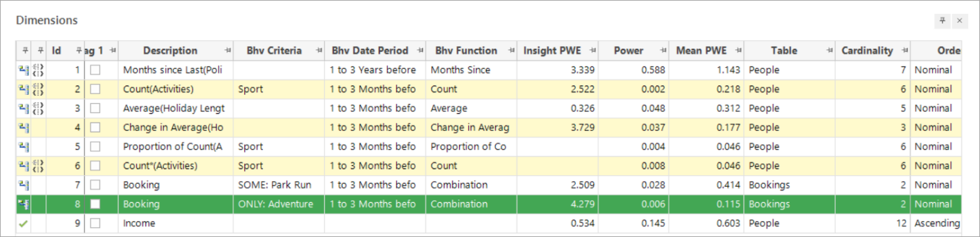980x237 pixels.
Task: Click the 'Change in Averag' function cell
Action: (x=471, y=127)
